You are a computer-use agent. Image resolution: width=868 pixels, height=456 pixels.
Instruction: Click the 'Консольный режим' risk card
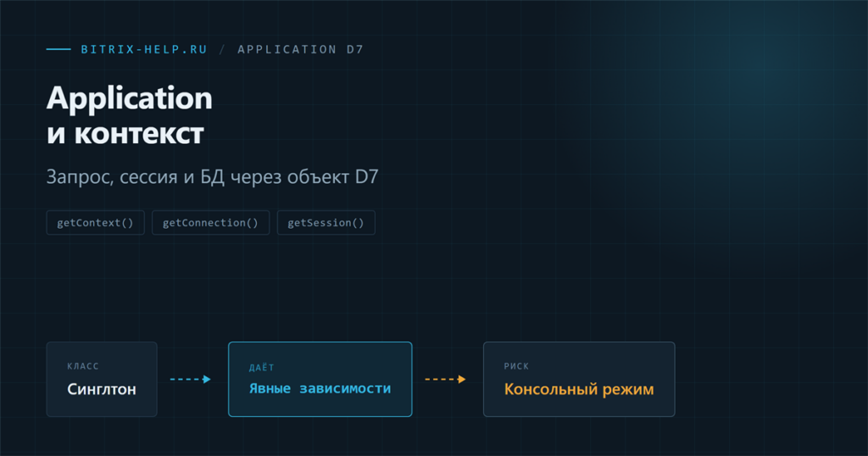579,379
